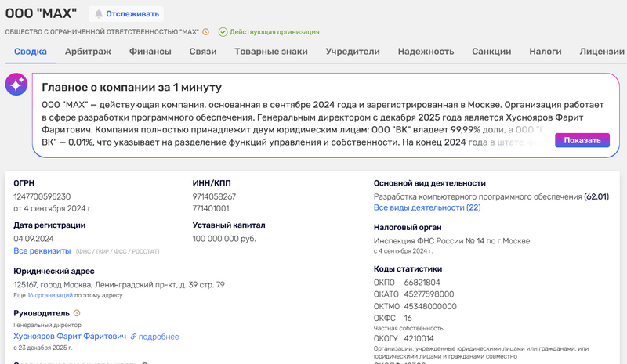Image resolution: width=627 pixels, height=364 pixels.
Task: Open the Сводка tab
Action: [x=31, y=52]
